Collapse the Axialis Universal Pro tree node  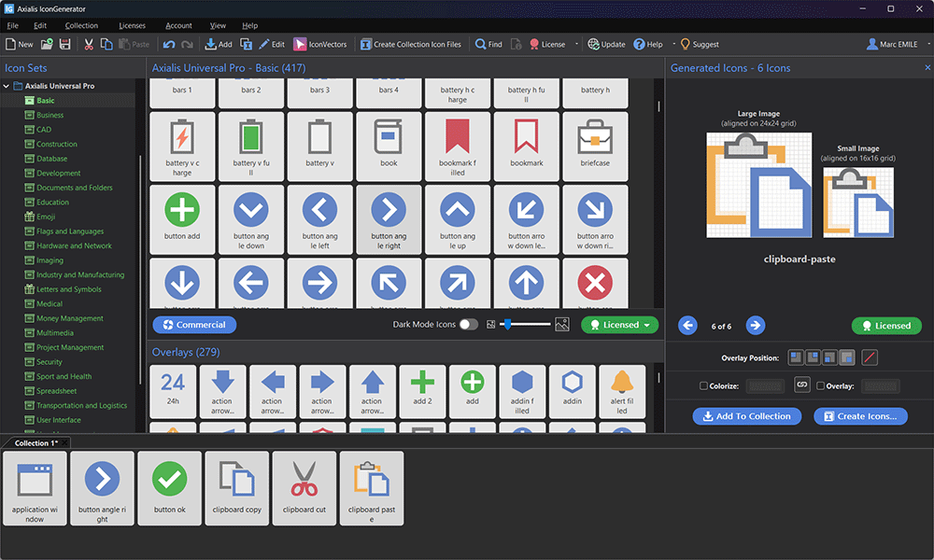click(x=7, y=85)
